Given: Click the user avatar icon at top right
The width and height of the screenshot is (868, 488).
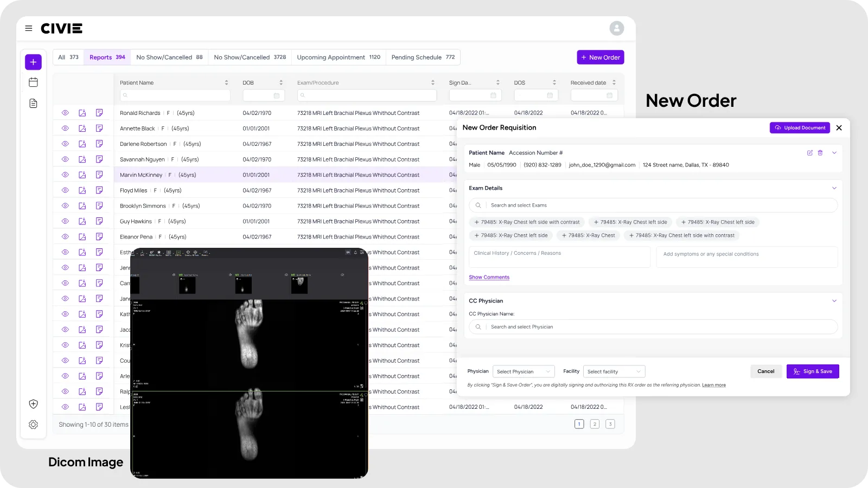Looking at the screenshot, I should tap(616, 28).
